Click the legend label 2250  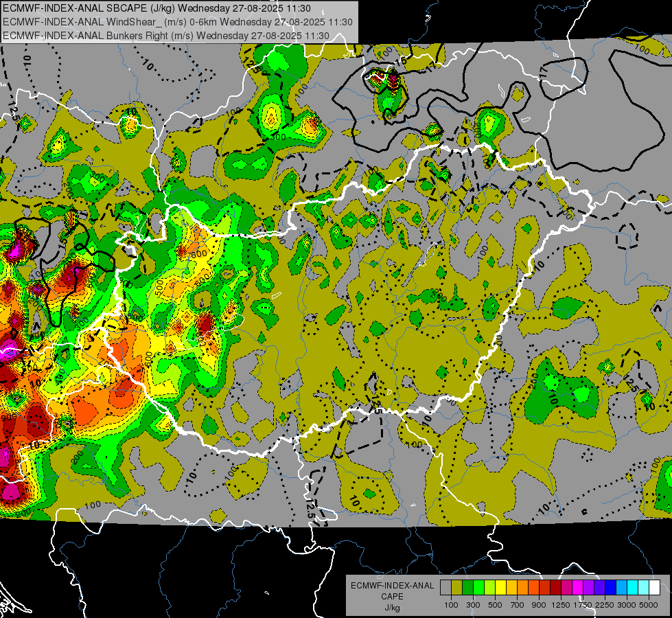click(605, 605)
